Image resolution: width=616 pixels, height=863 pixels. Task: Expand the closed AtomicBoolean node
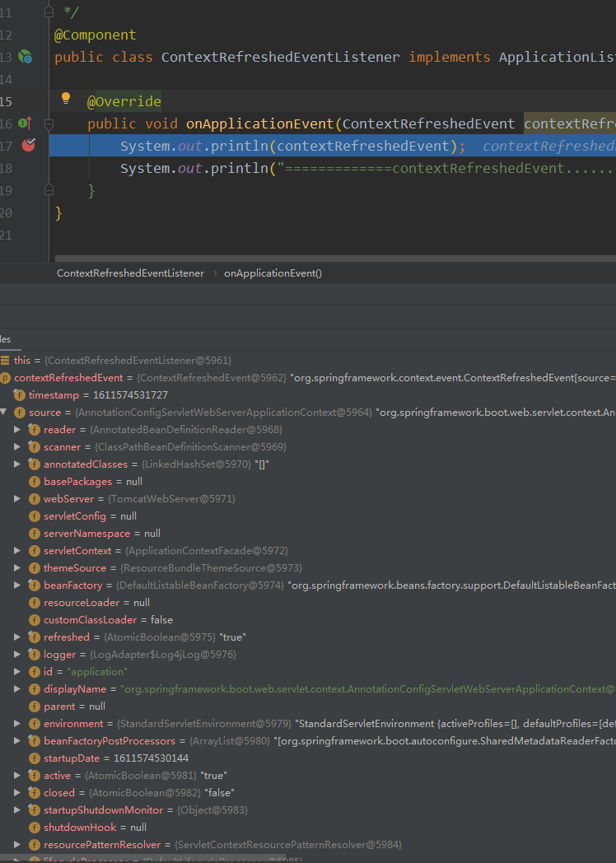coord(17,792)
